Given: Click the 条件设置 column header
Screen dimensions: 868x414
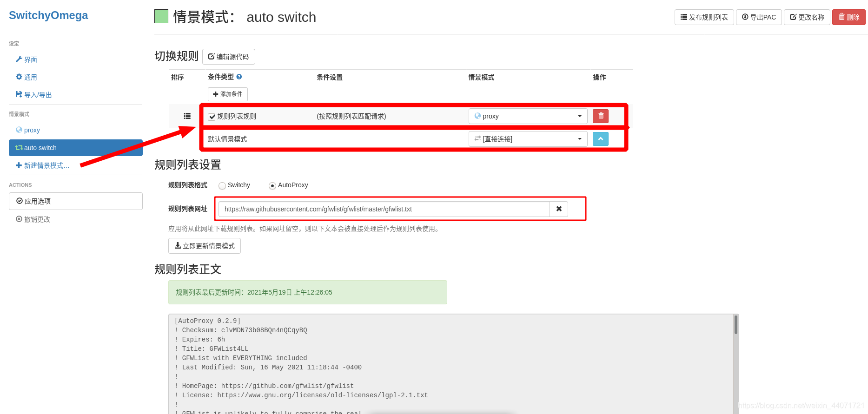Looking at the screenshot, I should click(330, 77).
